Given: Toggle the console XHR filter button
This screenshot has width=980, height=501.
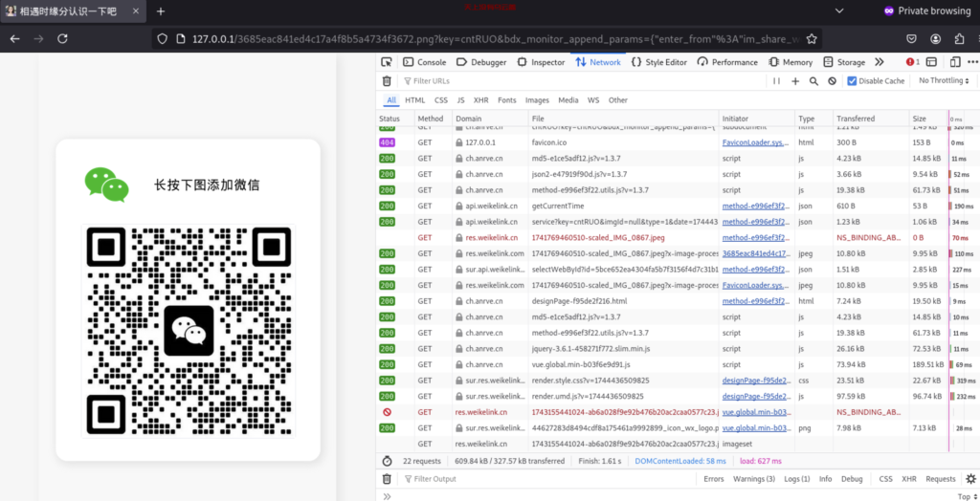Looking at the screenshot, I should [x=909, y=478].
